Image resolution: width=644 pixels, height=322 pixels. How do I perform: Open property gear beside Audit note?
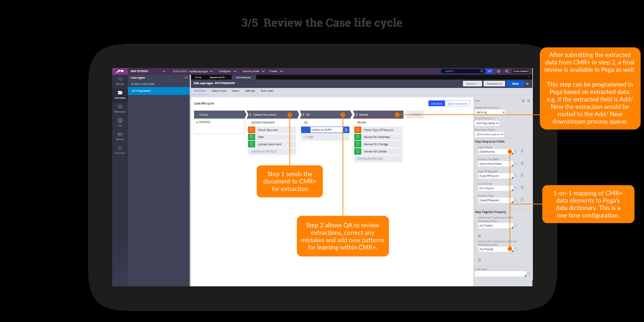click(529, 274)
